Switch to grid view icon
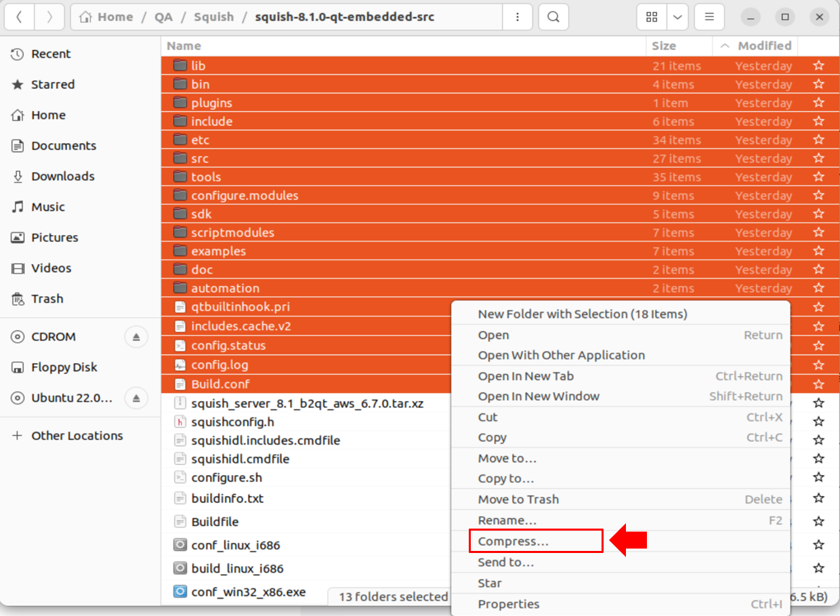This screenshot has width=840, height=616. (652, 17)
